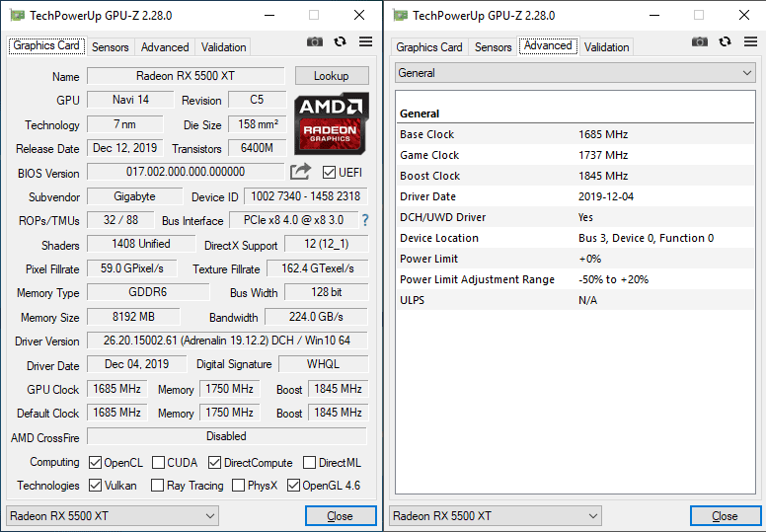766x532 pixels.
Task: Toggle the Vulkan checkbox
Action: [96, 485]
